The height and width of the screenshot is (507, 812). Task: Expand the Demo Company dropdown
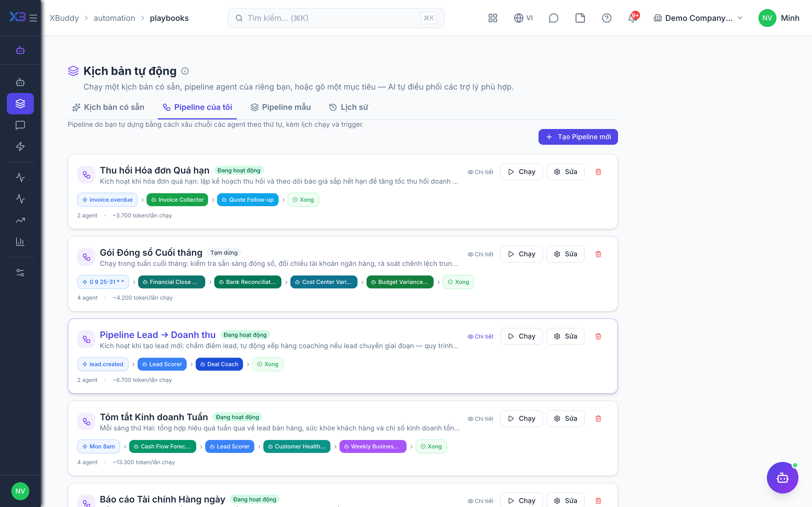click(x=698, y=18)
